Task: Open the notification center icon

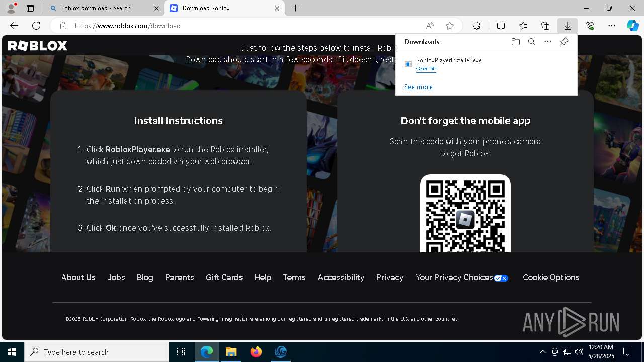Action: (627, 352)
